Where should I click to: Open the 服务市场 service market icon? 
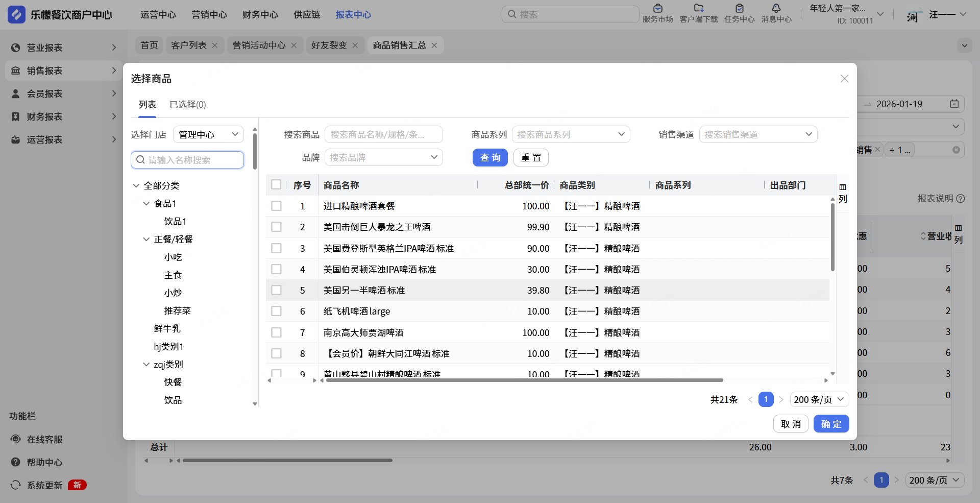coord(657,9)
